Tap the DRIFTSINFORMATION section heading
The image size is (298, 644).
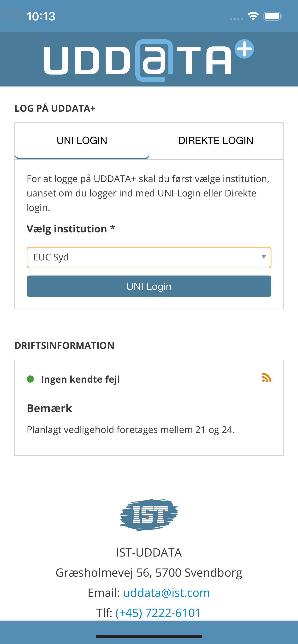tap(65, 345)
